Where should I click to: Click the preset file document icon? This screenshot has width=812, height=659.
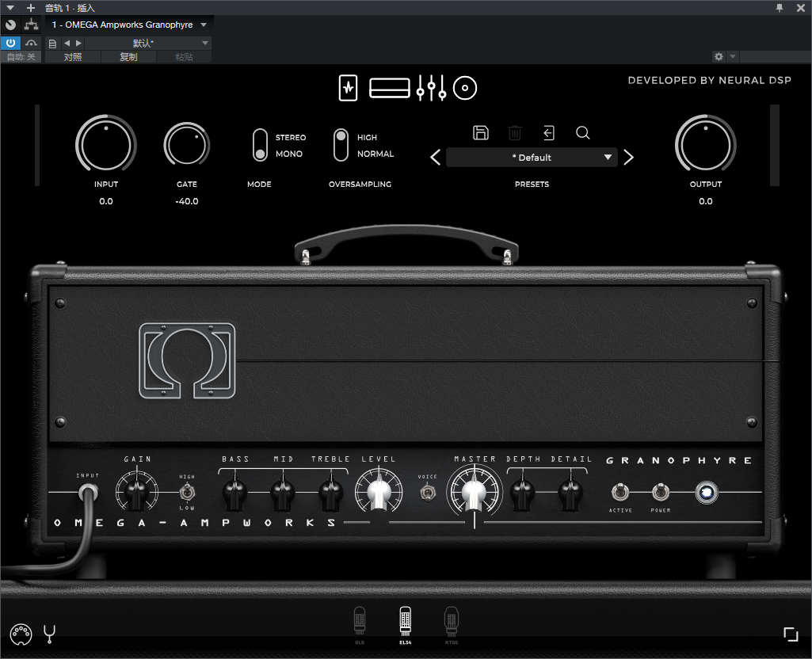click(x=52, y=44)
